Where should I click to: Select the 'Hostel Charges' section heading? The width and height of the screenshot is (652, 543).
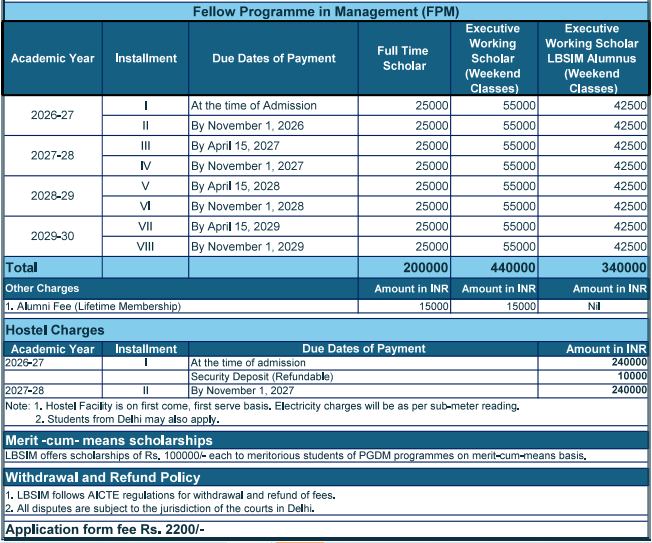55,329
